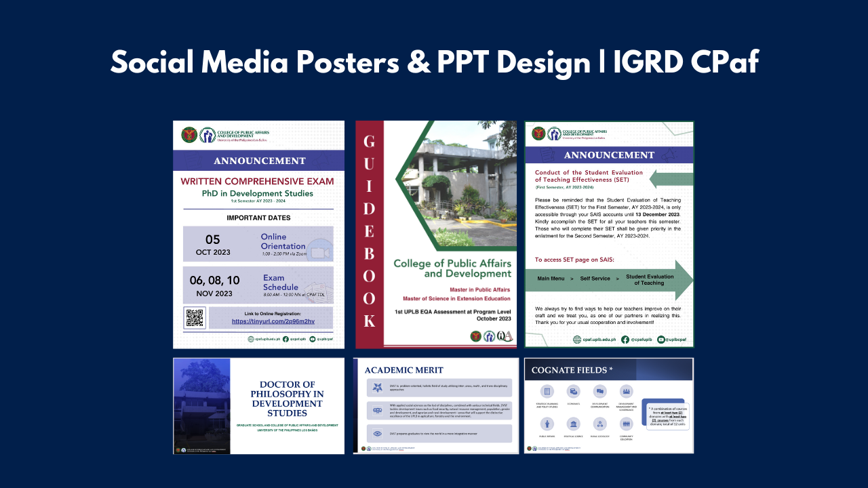868x488 pixels.
Task: Click the Announcement banner on the exam poster
Action: [259, 161]
